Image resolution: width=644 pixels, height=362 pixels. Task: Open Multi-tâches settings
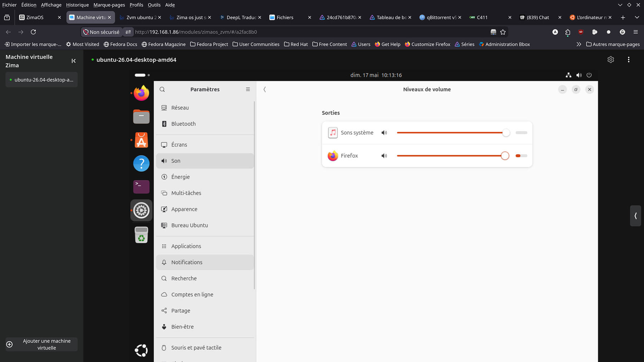coord(205,193)
